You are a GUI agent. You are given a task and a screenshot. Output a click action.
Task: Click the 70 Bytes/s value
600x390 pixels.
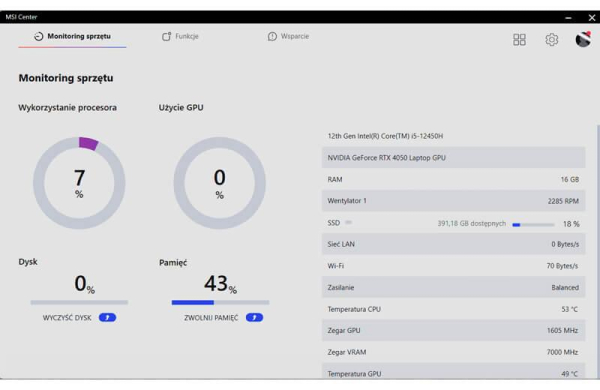tap(562, 266)
